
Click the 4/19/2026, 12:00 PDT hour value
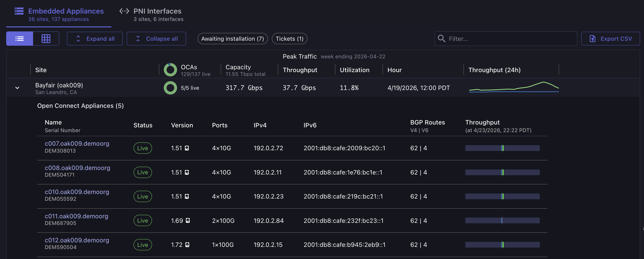click(x=418, y=88)
